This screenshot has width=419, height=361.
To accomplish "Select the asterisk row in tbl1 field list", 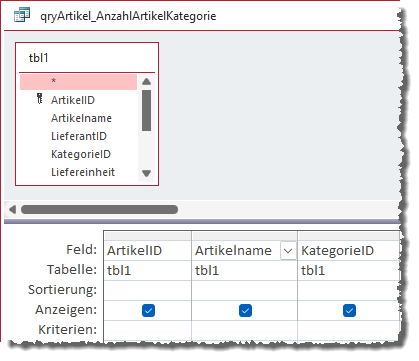I will click(x=78, y=82).
